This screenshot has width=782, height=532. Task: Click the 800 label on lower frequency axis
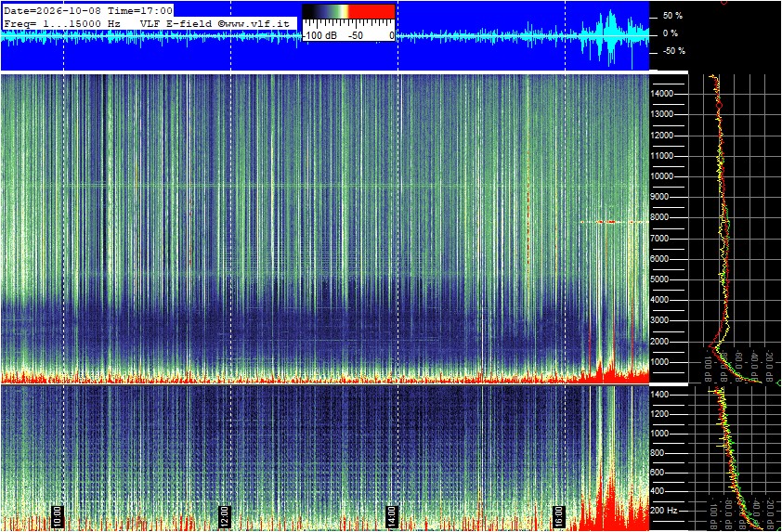(658, 453)
